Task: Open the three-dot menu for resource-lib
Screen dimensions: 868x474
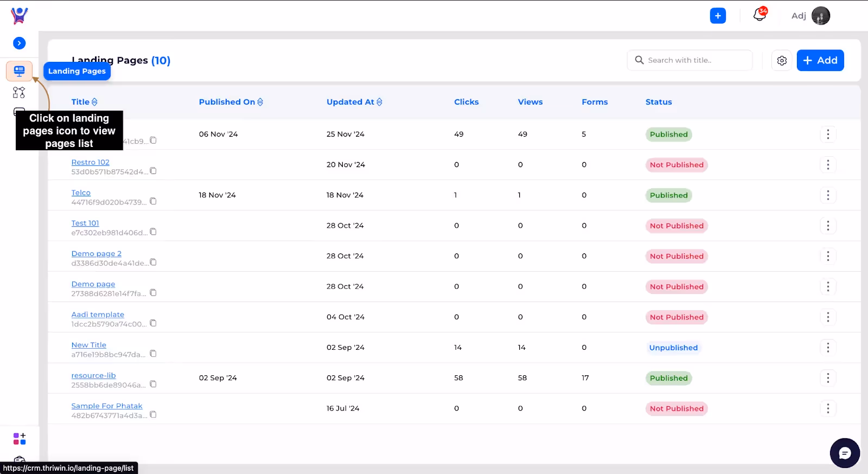Action: click(828, 377)
